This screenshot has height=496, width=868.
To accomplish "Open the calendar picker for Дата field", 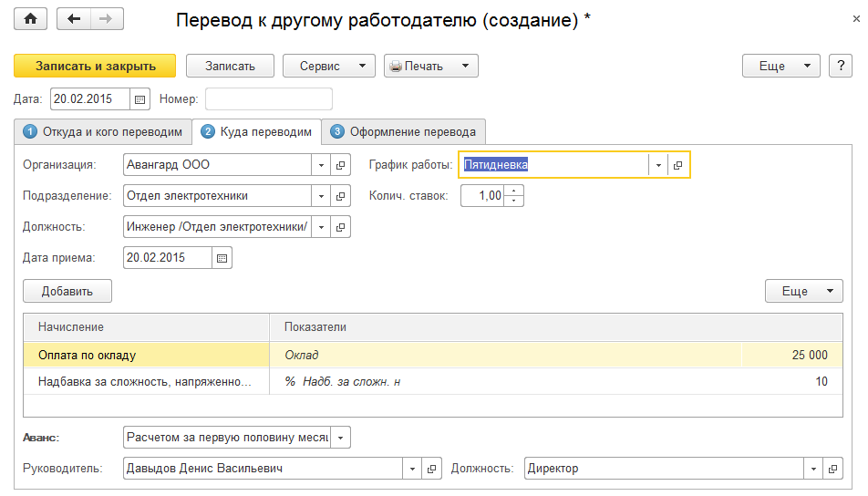I will pos(139,98).
